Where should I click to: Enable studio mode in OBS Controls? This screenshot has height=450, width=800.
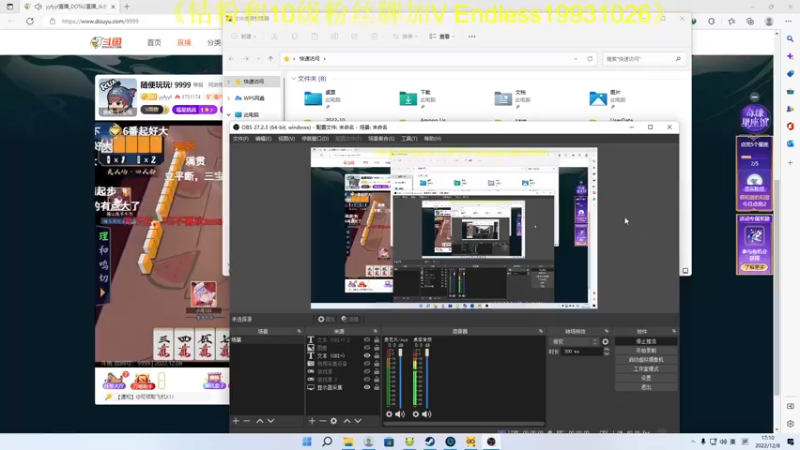click(646, 369)
